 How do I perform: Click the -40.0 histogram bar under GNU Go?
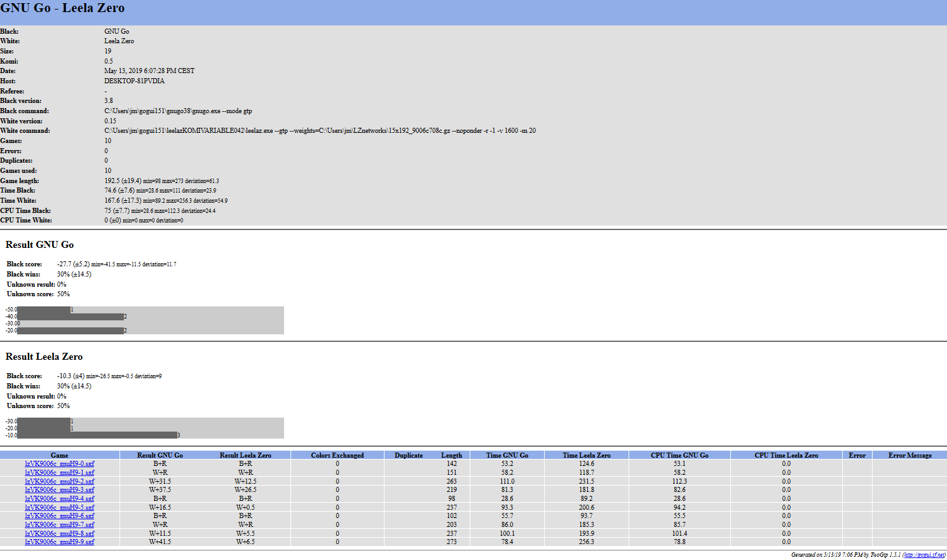[x=70, y=317]
